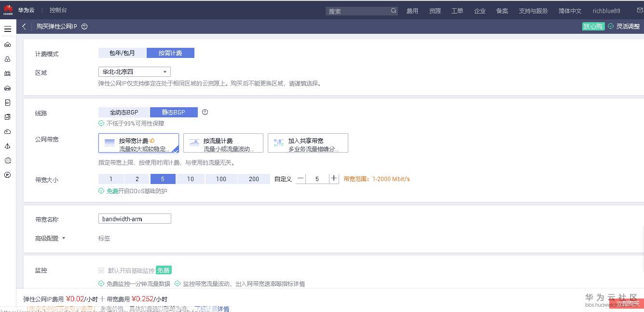Select 按需计费 billing mode
Screen dimensions: 644x312
pos(170,53)
